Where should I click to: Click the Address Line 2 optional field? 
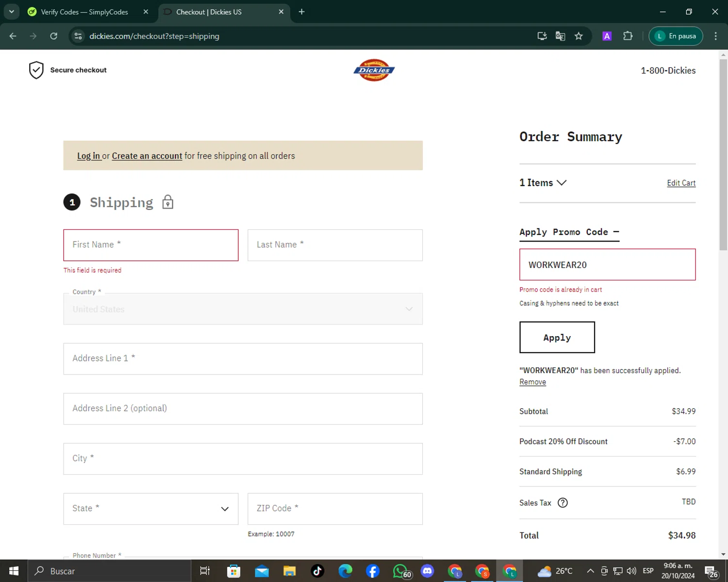point(243,409)
